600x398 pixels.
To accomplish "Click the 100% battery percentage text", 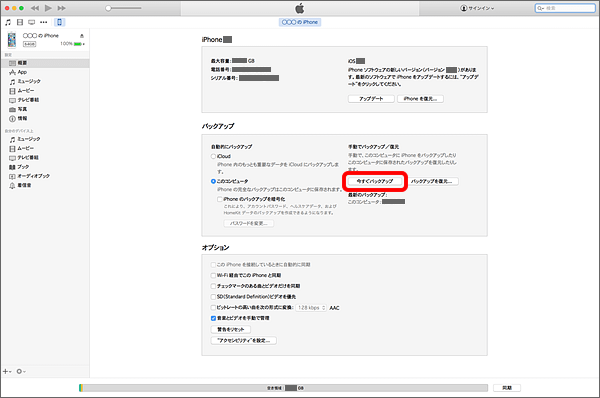I will 66,44.
